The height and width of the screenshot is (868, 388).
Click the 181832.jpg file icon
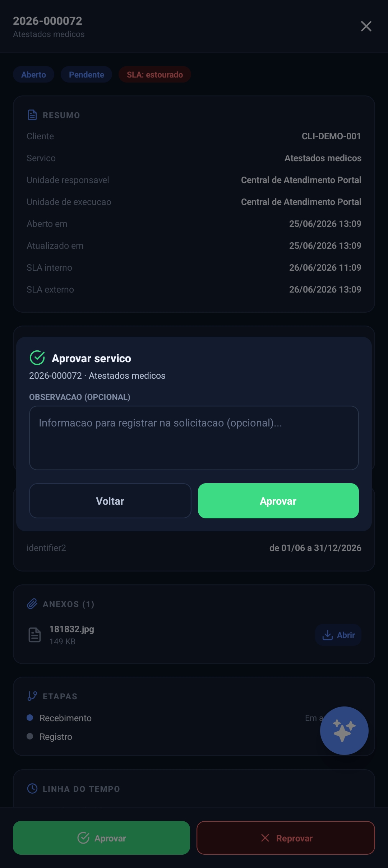click(34, 635)
